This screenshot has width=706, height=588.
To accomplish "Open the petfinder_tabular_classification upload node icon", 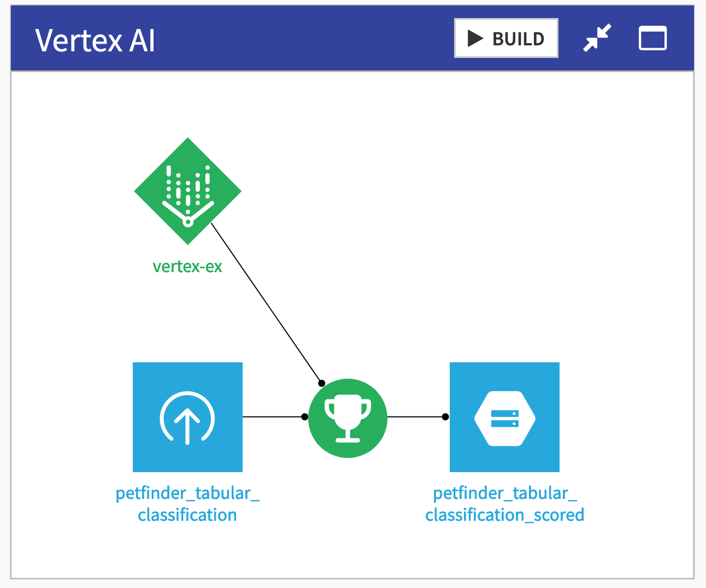I will point(187,417).
